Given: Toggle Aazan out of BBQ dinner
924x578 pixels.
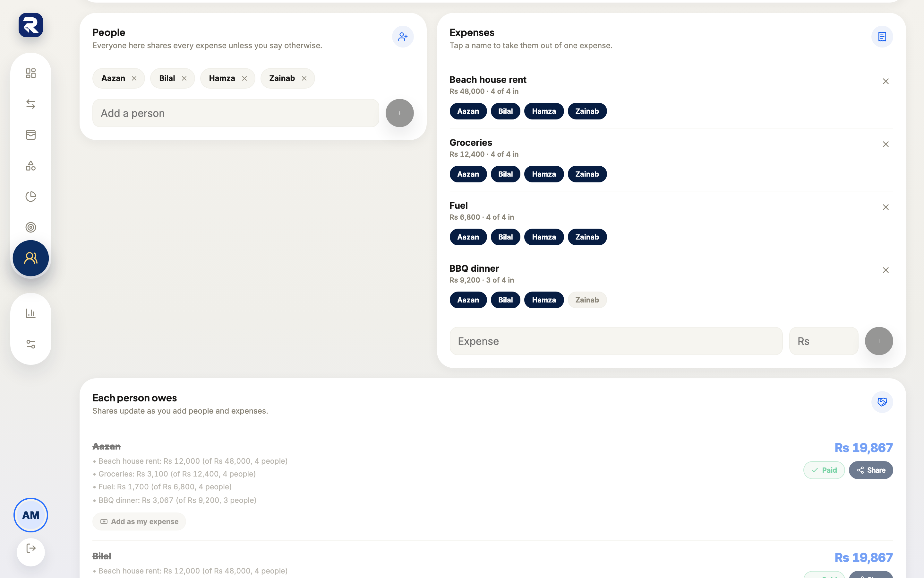Looking at the screenshot, I should [468, 300].
